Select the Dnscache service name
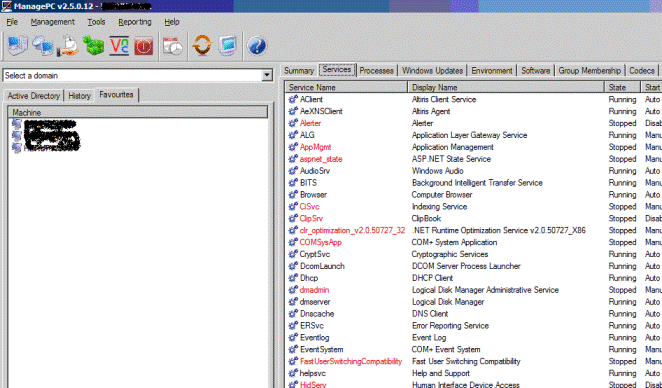The width and height of the screenshot is (662, 388). pos(317,314)
